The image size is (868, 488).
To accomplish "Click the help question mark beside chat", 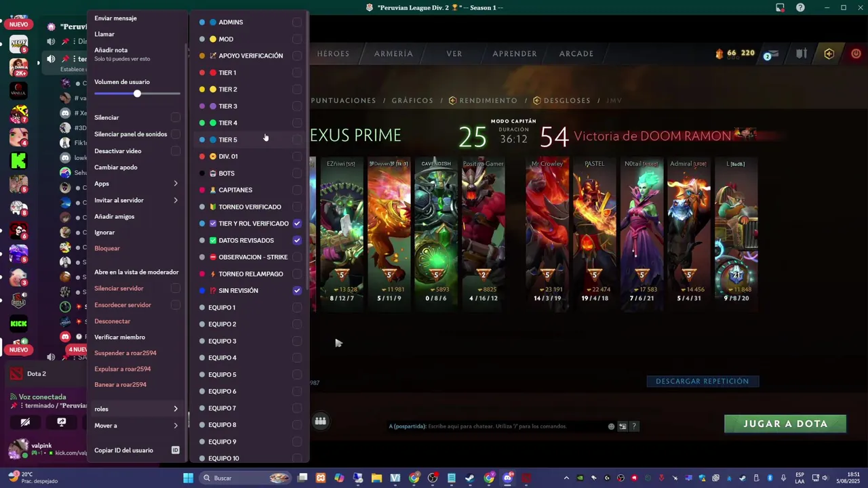I will [634, 426].
